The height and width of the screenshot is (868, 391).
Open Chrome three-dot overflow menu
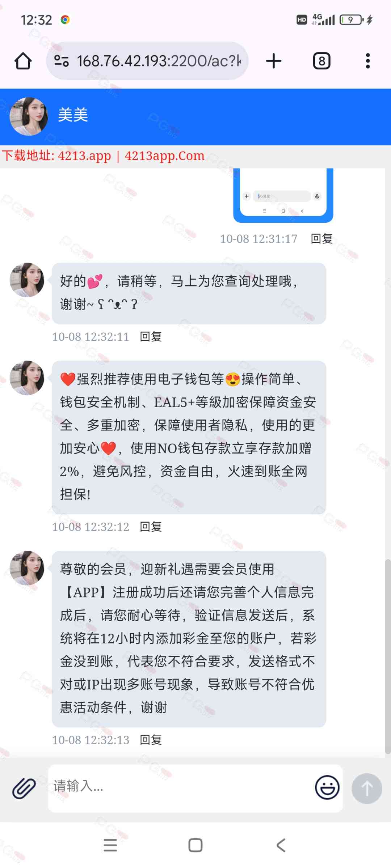point(368,61)
